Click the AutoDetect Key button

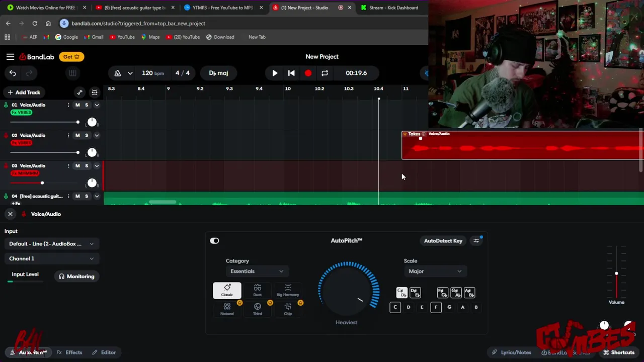tap(443, 241)
